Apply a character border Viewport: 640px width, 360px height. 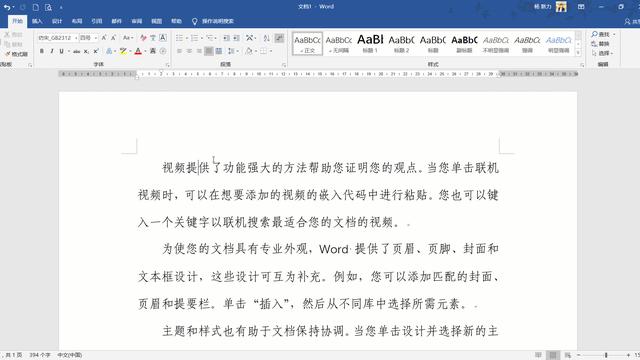[x=163, y=38]
